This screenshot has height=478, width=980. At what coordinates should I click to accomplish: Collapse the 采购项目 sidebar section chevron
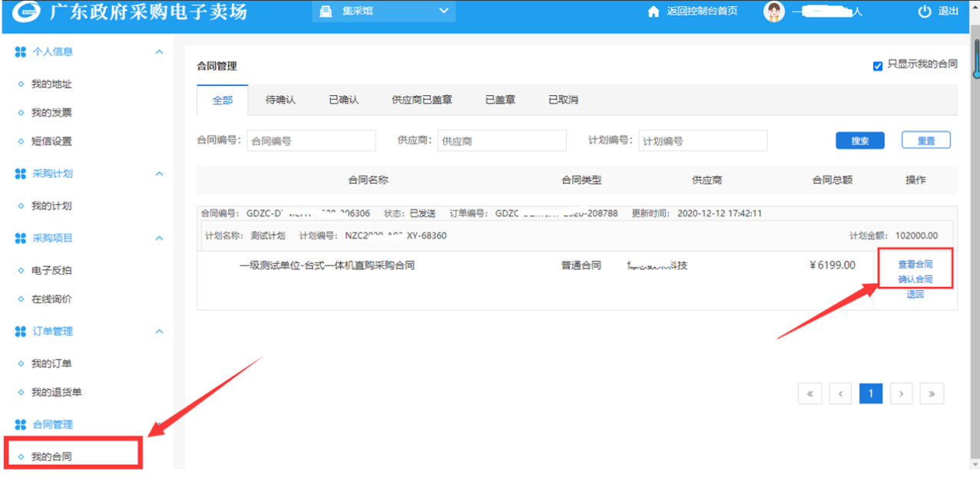[x=159, y=239]
